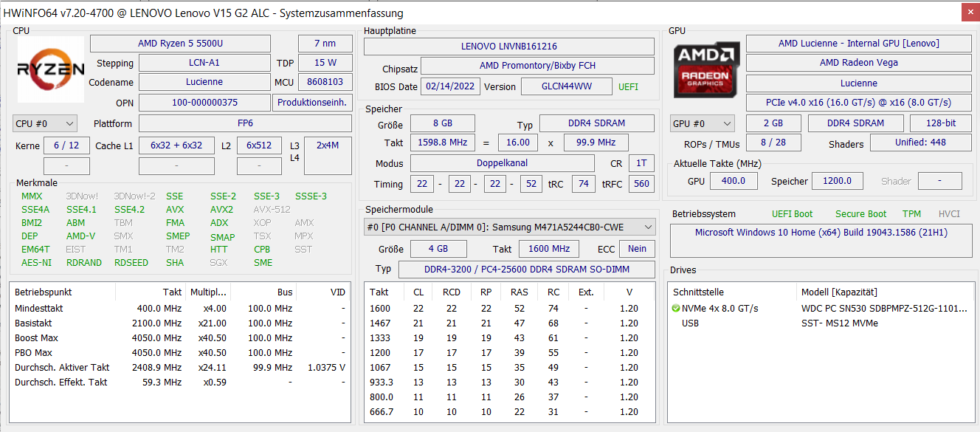Click the LENOVO LNVNB161216 mainboard field
Image resolution: width=980 pixels, height=432 pixels.
[x=509, y=46]
